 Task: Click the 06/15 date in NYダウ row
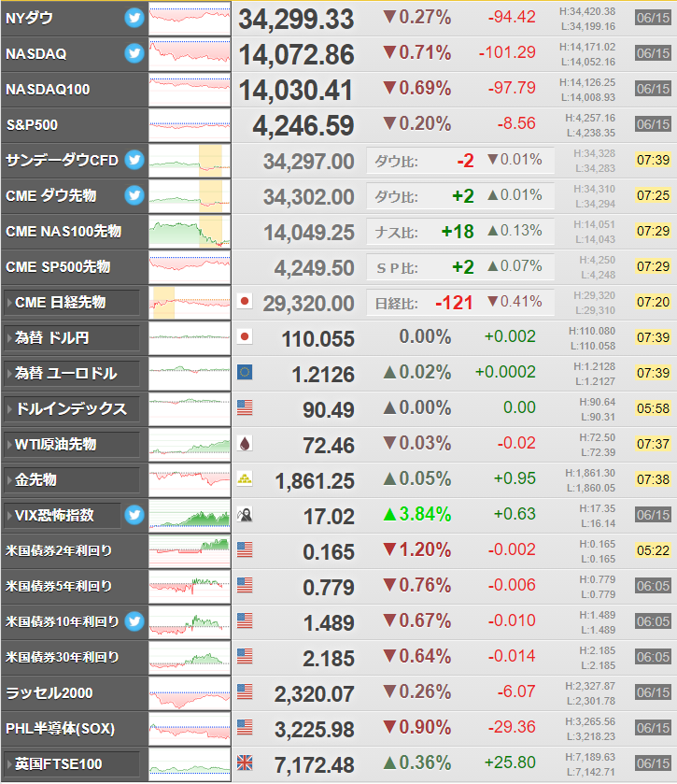coord(653,18)
